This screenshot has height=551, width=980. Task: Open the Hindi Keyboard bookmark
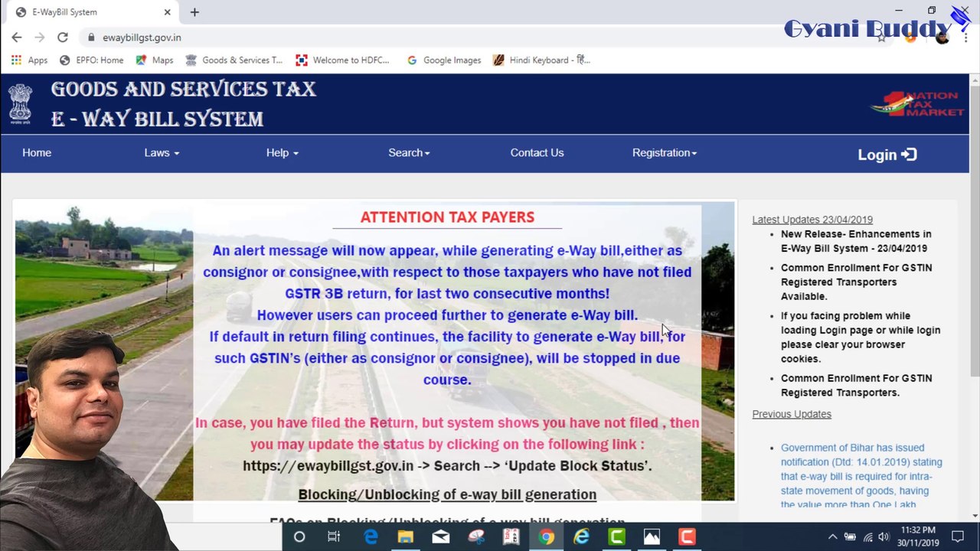[541, 60]
